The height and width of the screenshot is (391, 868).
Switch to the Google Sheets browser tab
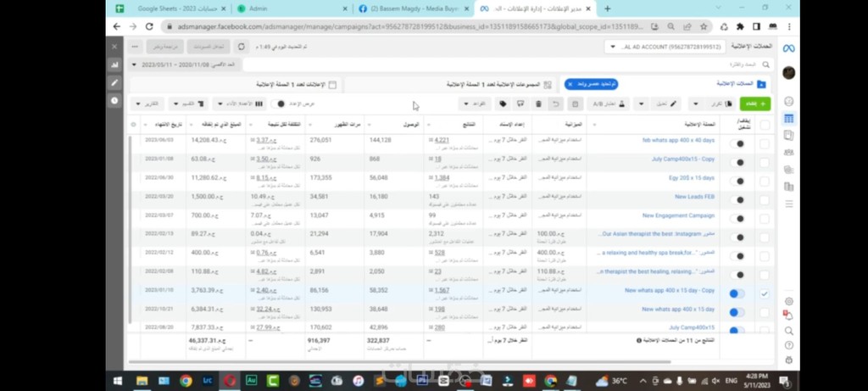pyautogui.click(x=171, y=8)
